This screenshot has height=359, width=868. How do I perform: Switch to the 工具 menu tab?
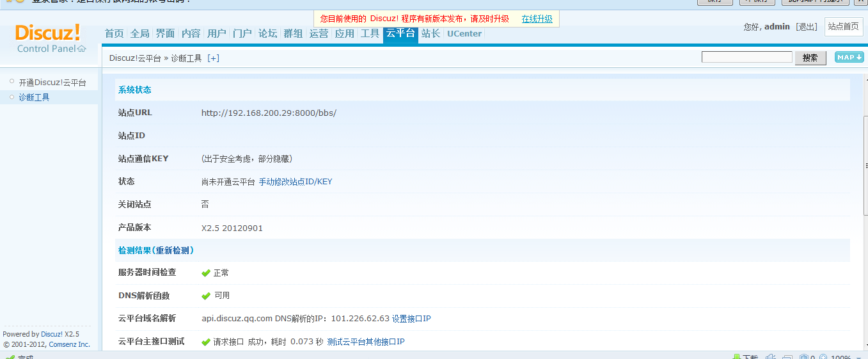click(370, 33)
